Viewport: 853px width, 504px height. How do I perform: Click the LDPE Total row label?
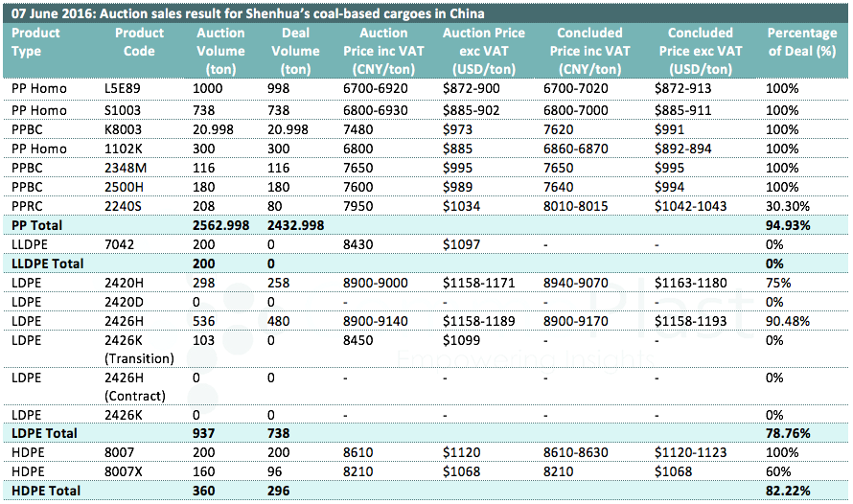(43, 433)
